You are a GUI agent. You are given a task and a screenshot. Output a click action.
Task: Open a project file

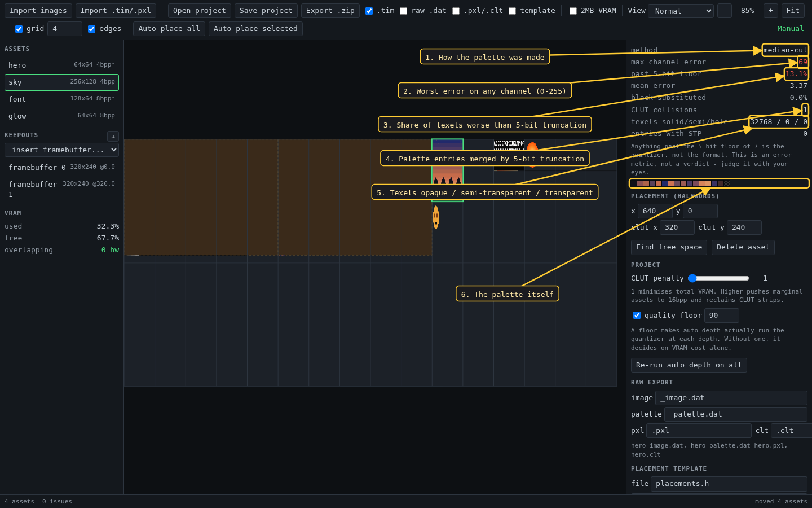(x=200, y=11)
